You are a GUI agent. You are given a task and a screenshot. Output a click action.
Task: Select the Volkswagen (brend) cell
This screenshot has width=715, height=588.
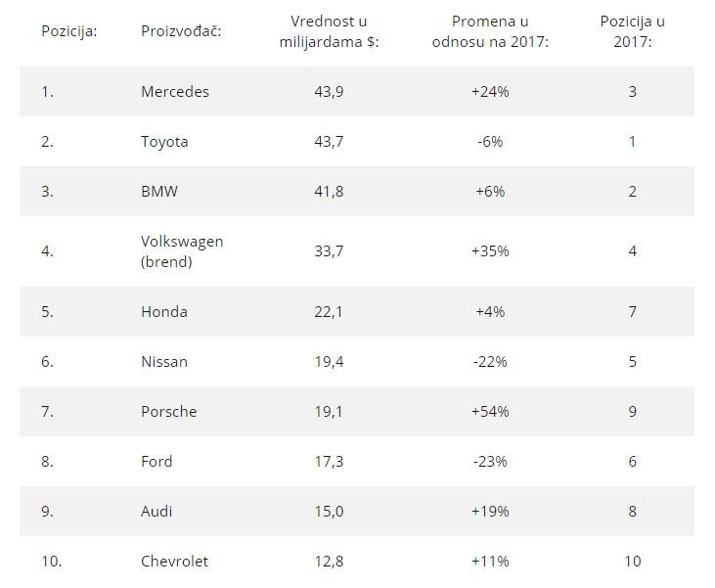pyautogui.click(x=182, y=250)
